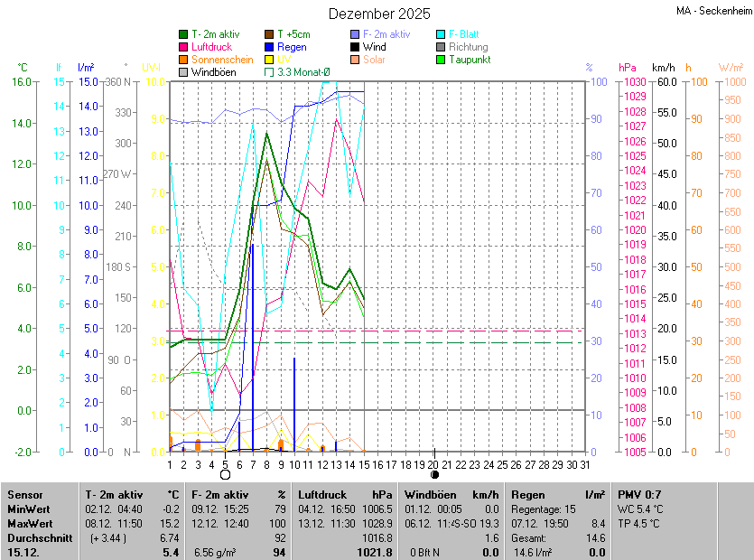Select the blue Regen legend marker
Image resolution: width=754 pixels, height=560 pixels.
(269, 47)
